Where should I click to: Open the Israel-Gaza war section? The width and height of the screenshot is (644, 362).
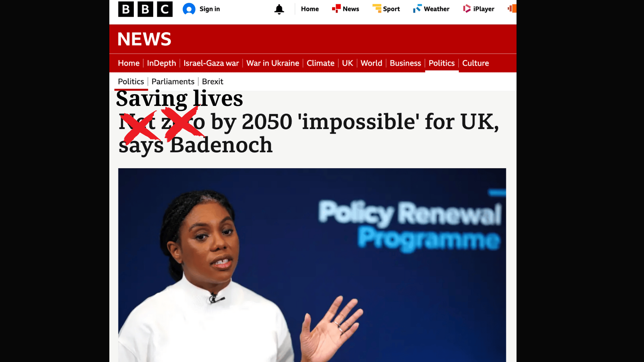tap(211, 63)
